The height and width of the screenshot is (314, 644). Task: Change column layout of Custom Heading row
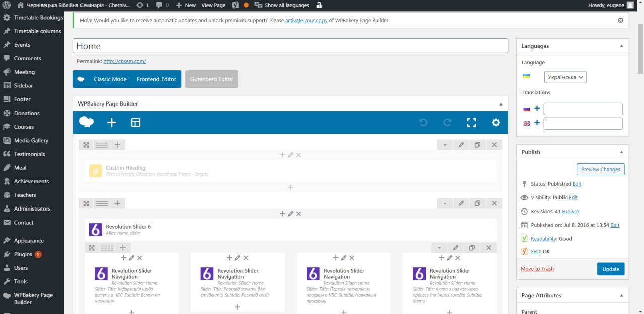pyautogui.click(x=102, y=145)
